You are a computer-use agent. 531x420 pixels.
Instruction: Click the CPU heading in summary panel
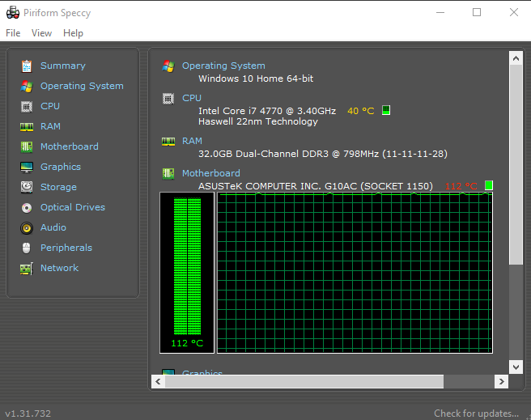tap(192, 98)
